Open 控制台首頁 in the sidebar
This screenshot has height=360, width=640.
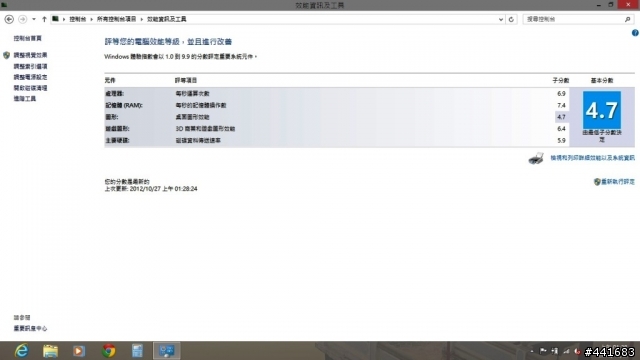click(27, 38)
